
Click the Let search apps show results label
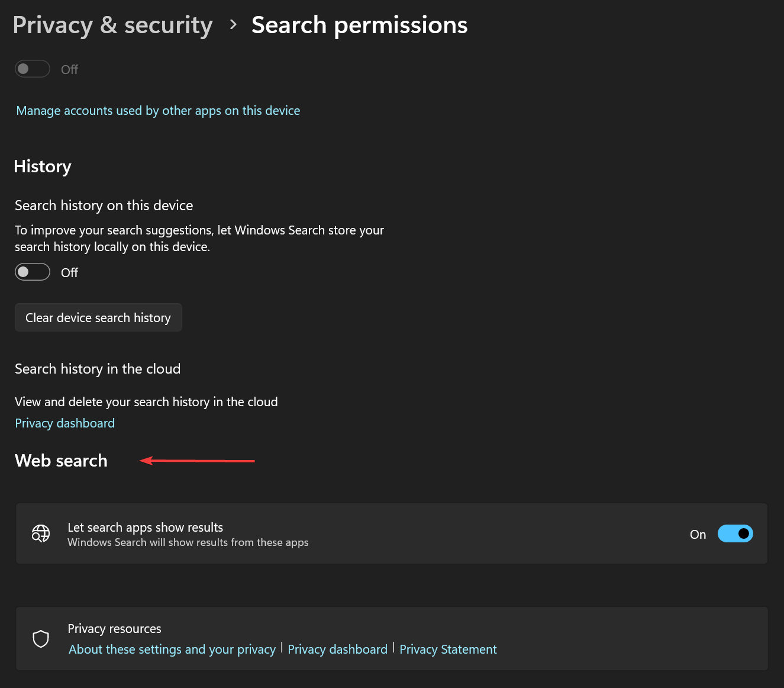click(x=146, y=528)
